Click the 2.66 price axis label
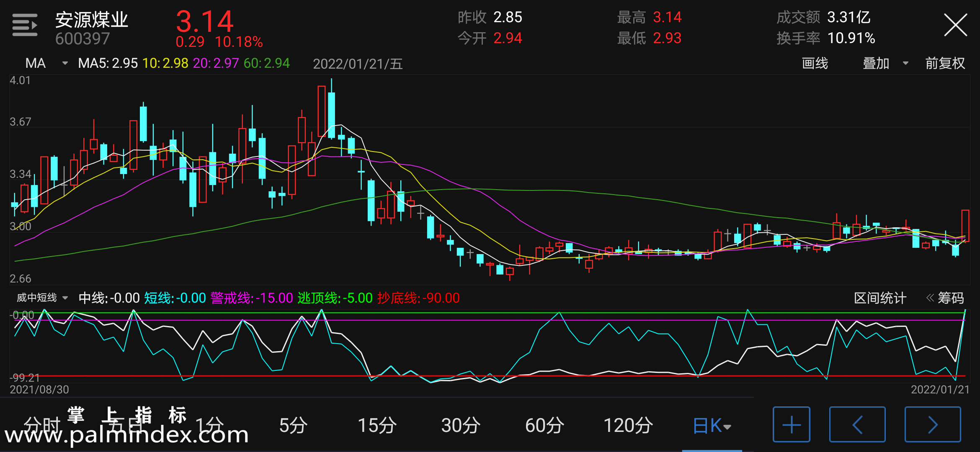Image resolution: width=980 pixels, height=452 pixels. click(x=20, y=279)
